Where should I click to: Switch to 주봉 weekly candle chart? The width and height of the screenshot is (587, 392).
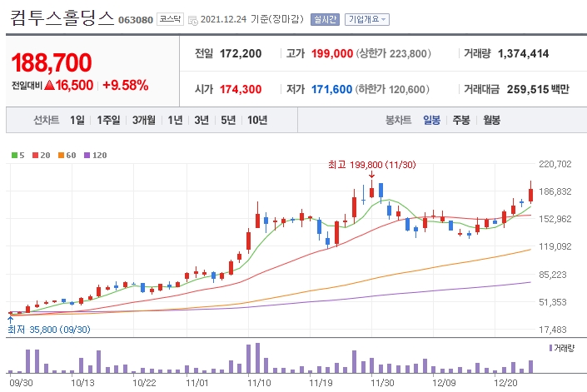click(x=461, y=120)
